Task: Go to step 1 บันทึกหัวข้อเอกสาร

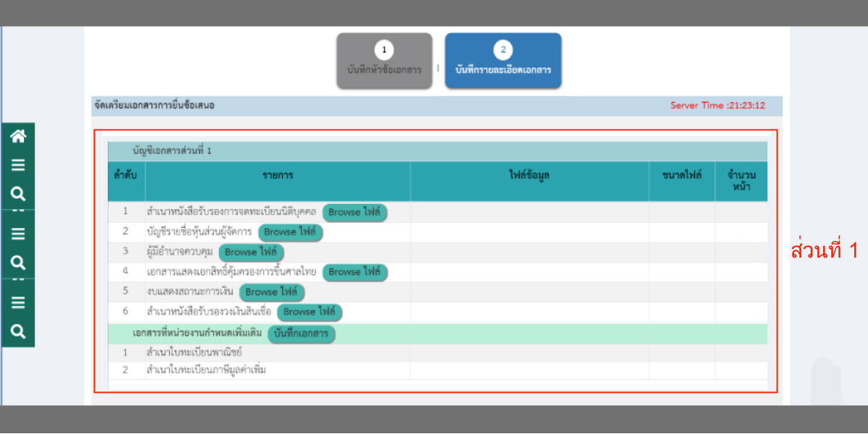Action: click(x=384, y=61)
